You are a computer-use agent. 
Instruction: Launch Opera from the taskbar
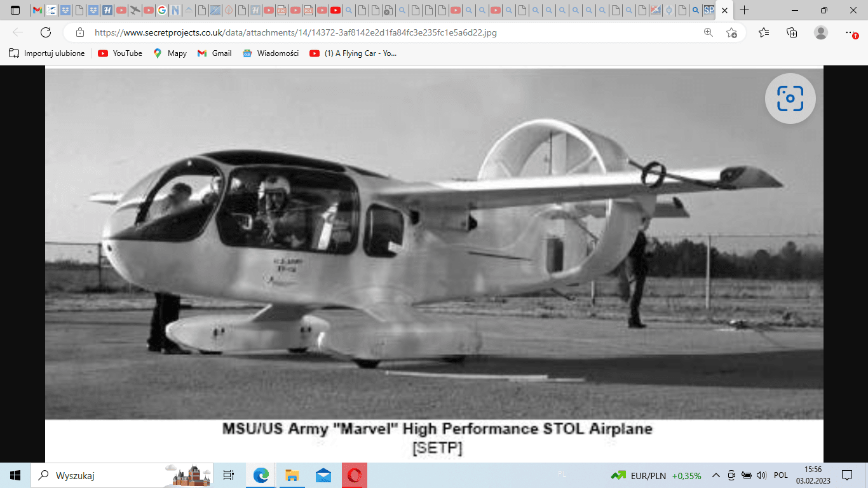tap(354, 475)
